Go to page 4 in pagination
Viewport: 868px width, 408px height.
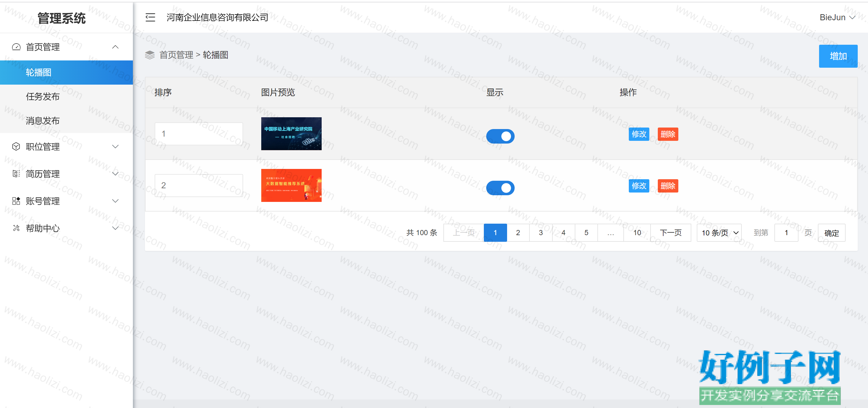pos(563,233)
